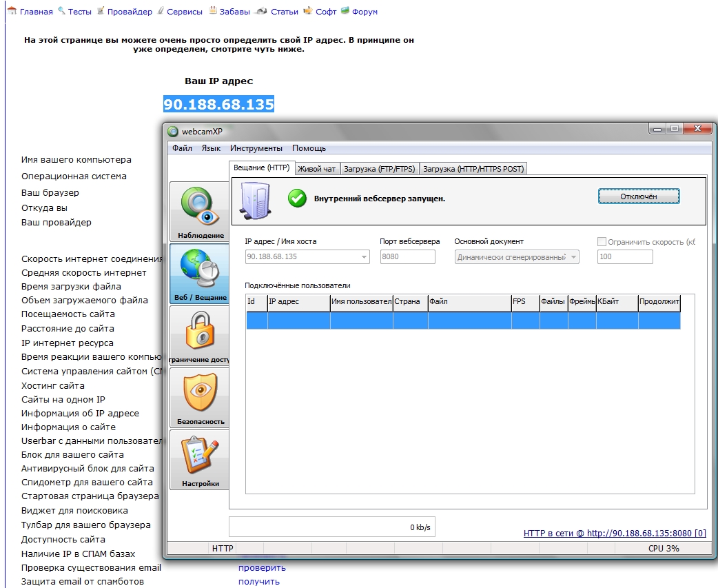
Task: Click the проверить link
Action: coord(262,567)
